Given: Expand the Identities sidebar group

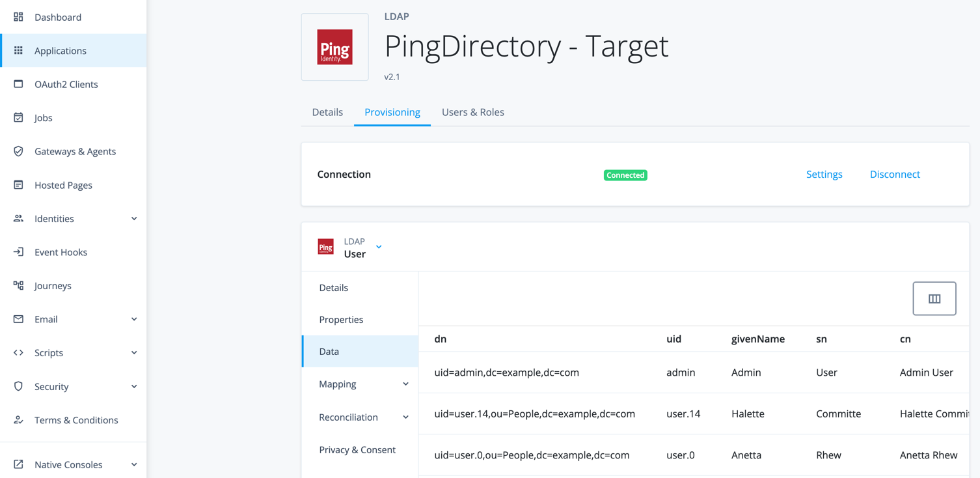Looking at the screenshot, I should [x=134, y=219].
